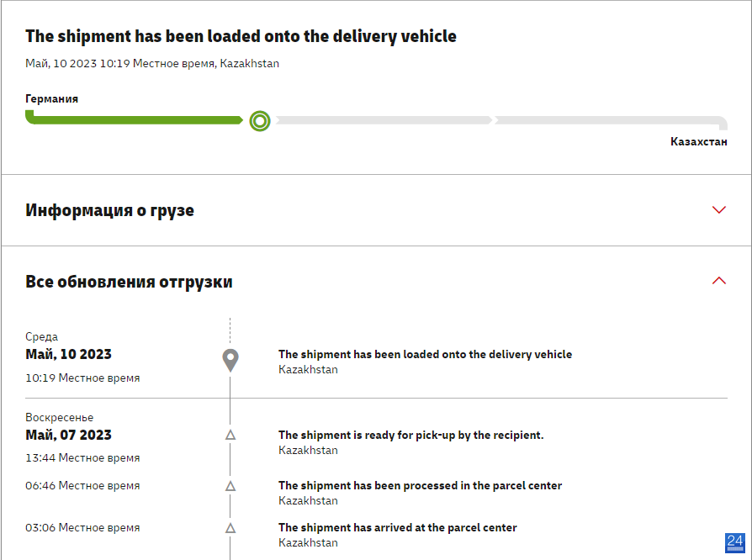This screenshot has width=752, height=560.
Task: Click the gray location pin icon
Action: click(230, 361)
